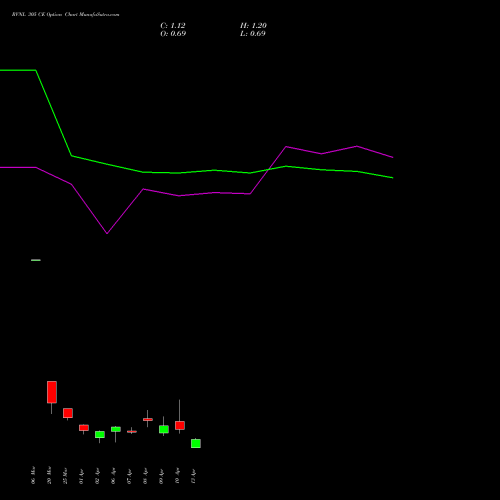Select the 20 Mar date label
This screenshot has height=500, width=500.
(x=49, y=475)
